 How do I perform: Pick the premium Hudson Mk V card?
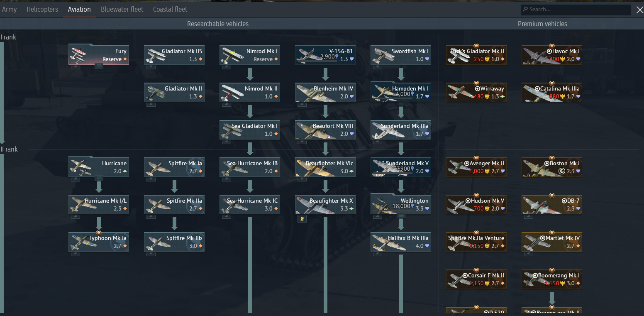(x=476, y=205)
